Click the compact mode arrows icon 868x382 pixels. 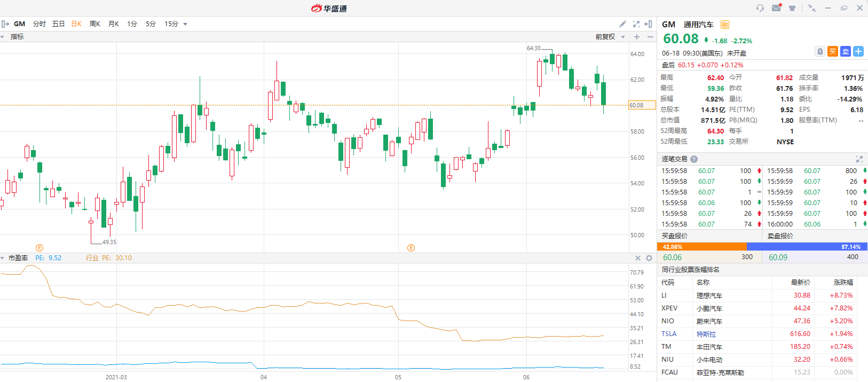tap(811, 8)
